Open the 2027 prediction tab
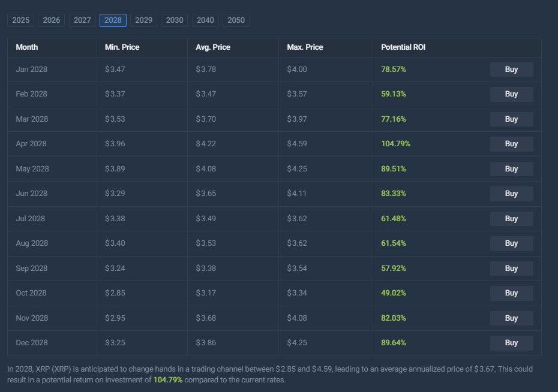Viewport: 558px width, 392px height. [x=82, y=20]
